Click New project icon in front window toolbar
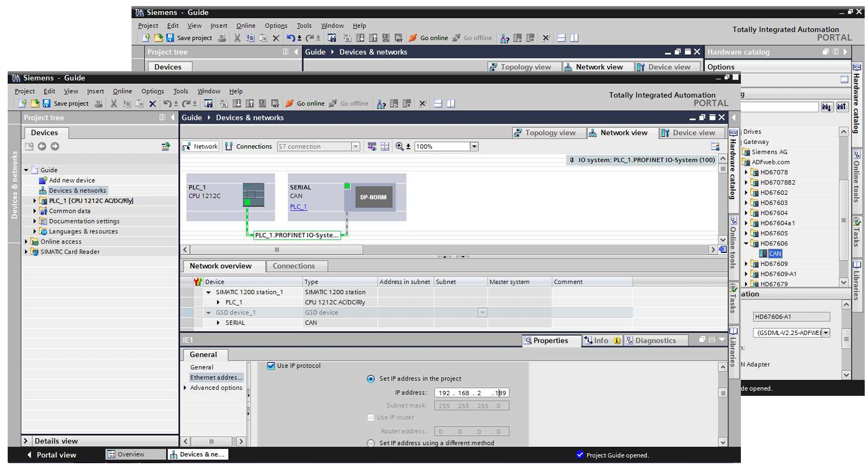This screenshot has width=868, height=467. click(22, 103)
